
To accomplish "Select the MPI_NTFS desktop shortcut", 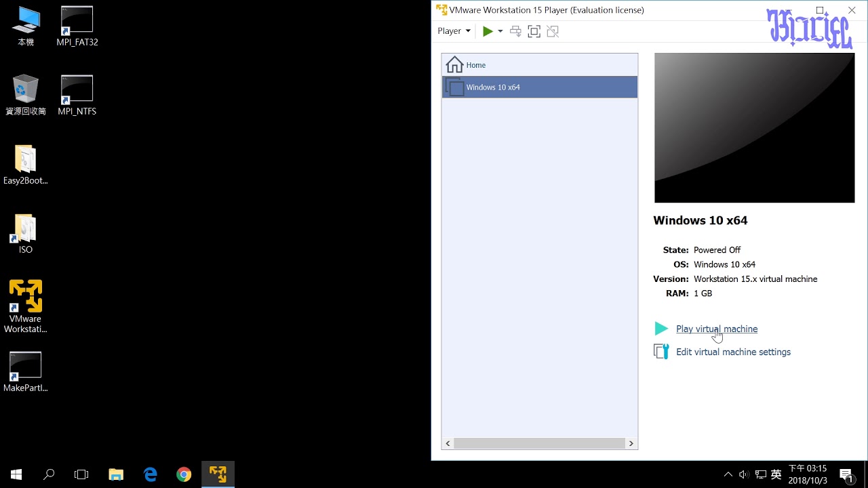I will [x=77, y=96].
